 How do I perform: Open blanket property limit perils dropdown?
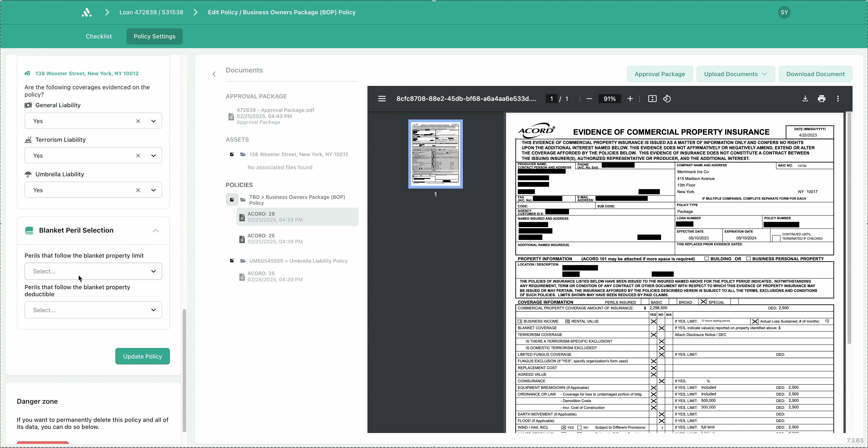click(x=93, y=271)
